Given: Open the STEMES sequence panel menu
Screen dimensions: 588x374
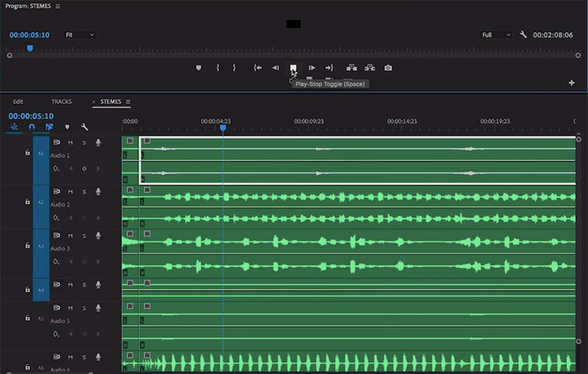Looking at the screenshot, I should pyautogui.click(x=129, y=102).
